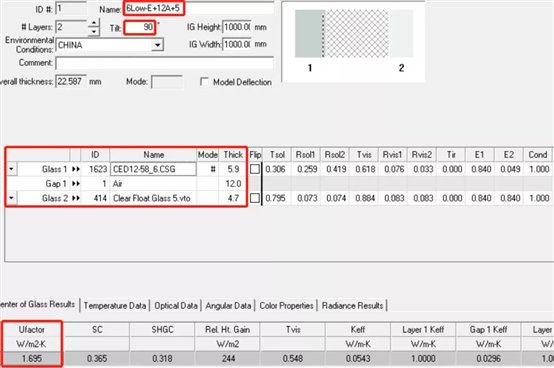Click the # mode symbol for Glass 1
This screenshot has width=554, height=368.
[x=212, y=169]
